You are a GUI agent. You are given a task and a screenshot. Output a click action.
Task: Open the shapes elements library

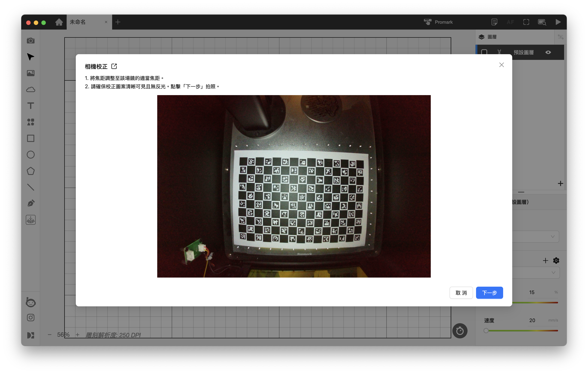[x=30, y=122]
